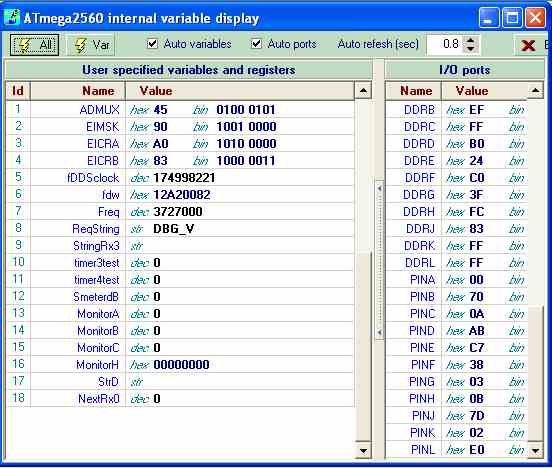
Task: Click the red X icon in toolbar
Action: [x=528, y=45]
